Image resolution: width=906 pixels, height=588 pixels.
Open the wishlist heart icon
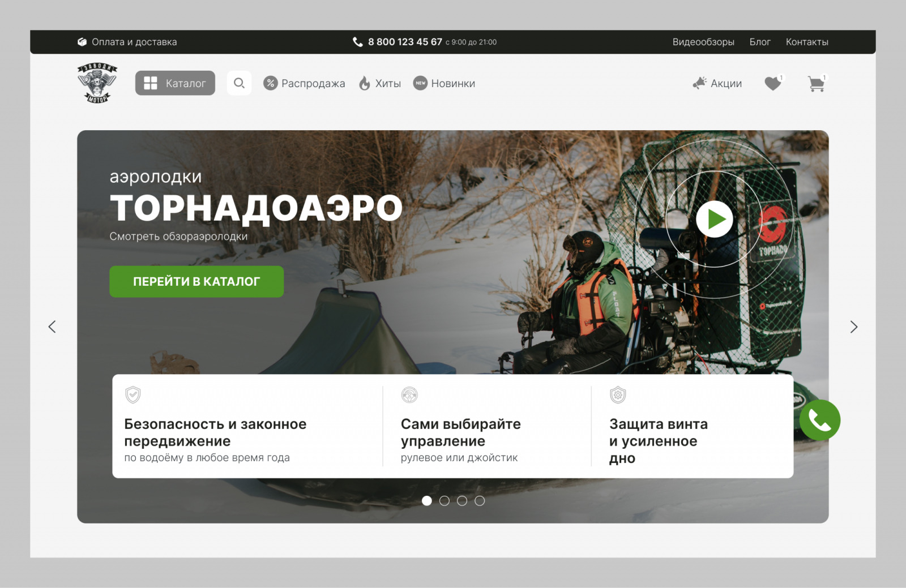coord(773,83)
